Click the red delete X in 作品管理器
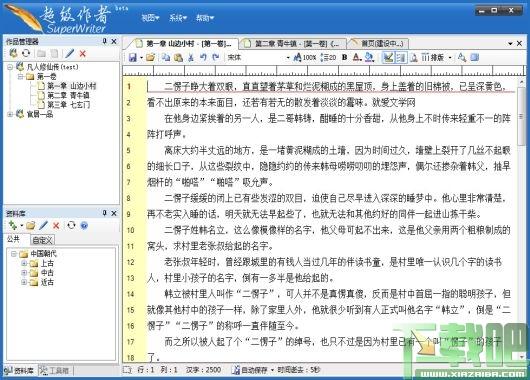Screen dimensions: 530x380 [82, 53]
